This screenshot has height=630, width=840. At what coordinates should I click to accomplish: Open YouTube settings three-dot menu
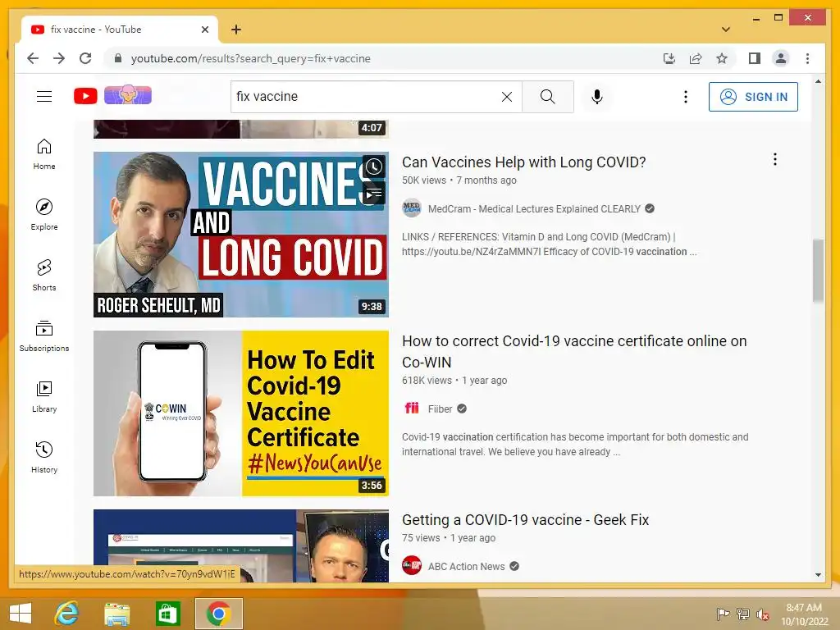pos(685,97)
